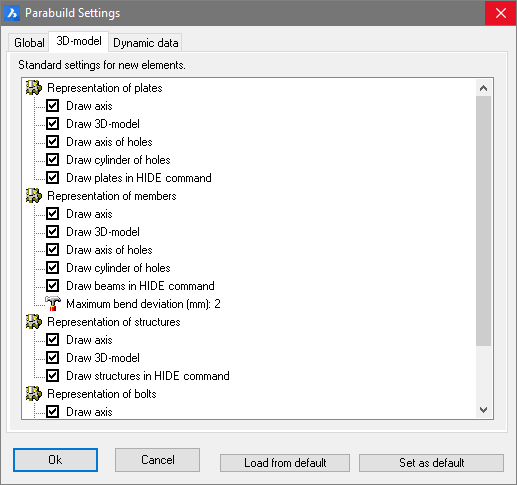
Task: Click the Representation of bolts gear icon
Action: [x=34, y=394]
